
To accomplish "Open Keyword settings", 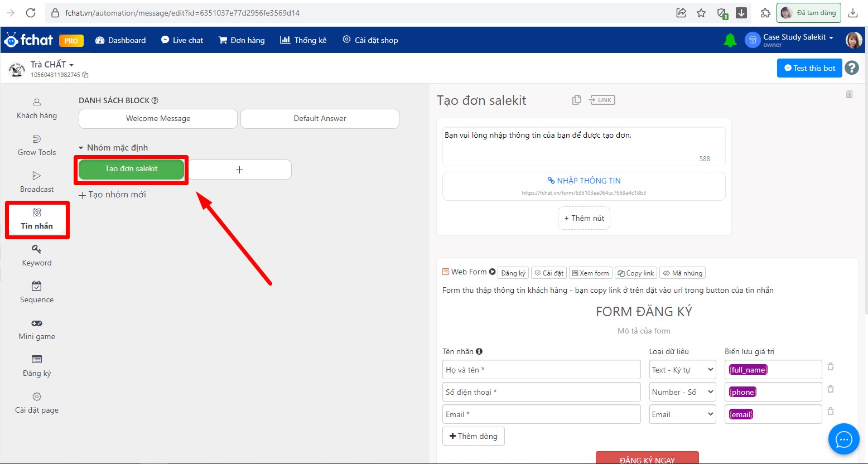I will click(37, 256).
